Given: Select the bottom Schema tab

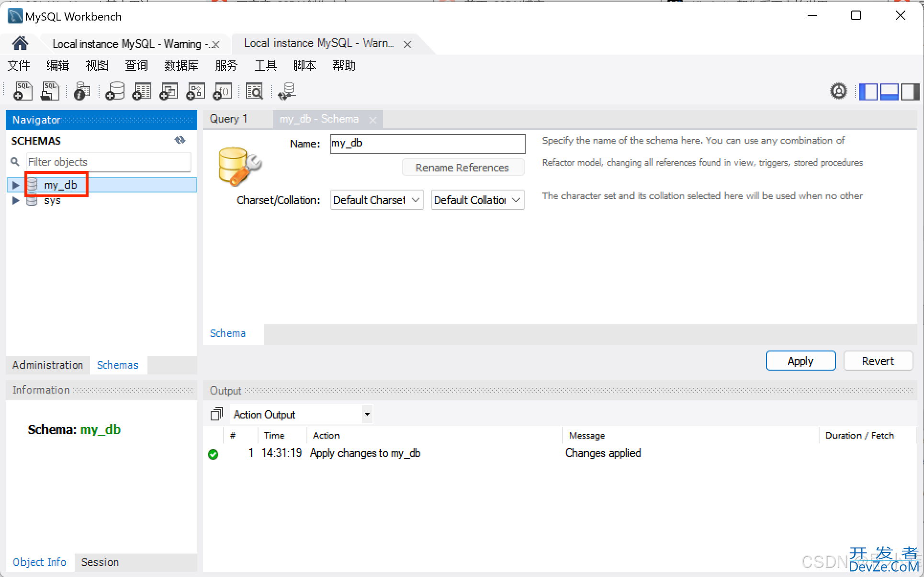Looking at the screenshot, I should point(228,333).
